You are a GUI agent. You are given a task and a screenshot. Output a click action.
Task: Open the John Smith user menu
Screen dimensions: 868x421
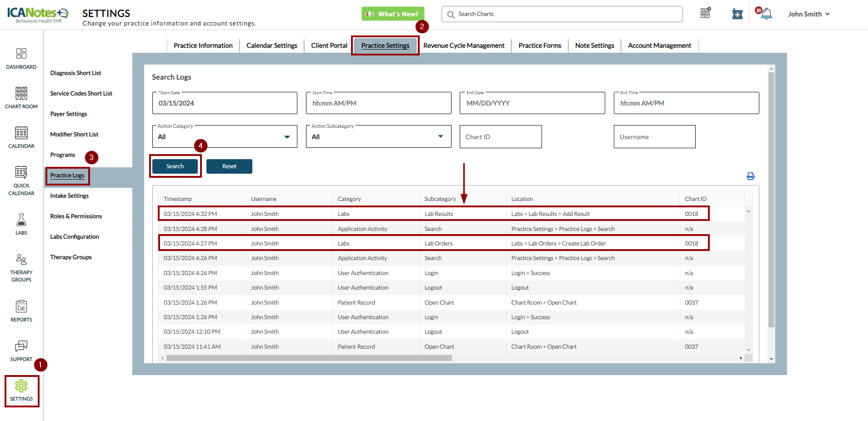pyautogui.click(x=808, y=14)
